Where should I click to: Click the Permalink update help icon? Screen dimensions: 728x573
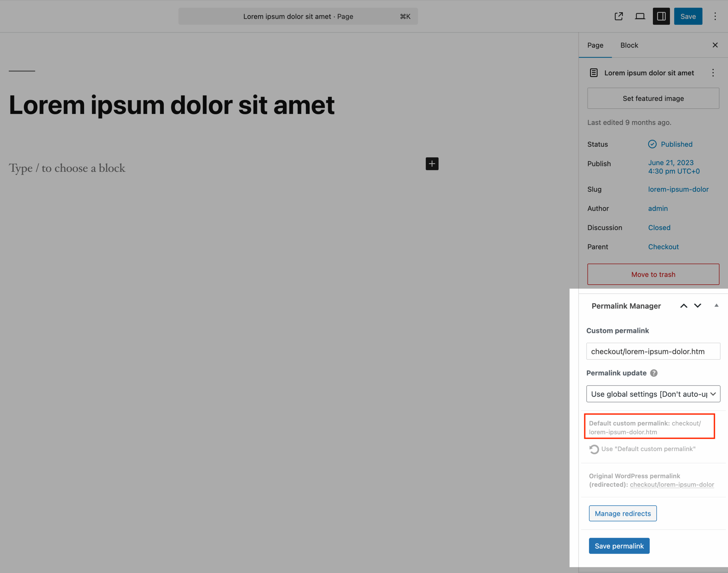[653, 373]
